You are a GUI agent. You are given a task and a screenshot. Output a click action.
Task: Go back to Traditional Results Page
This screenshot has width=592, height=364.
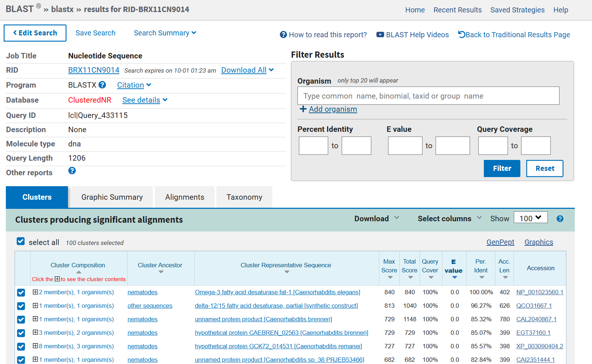[x=514, y=35]
